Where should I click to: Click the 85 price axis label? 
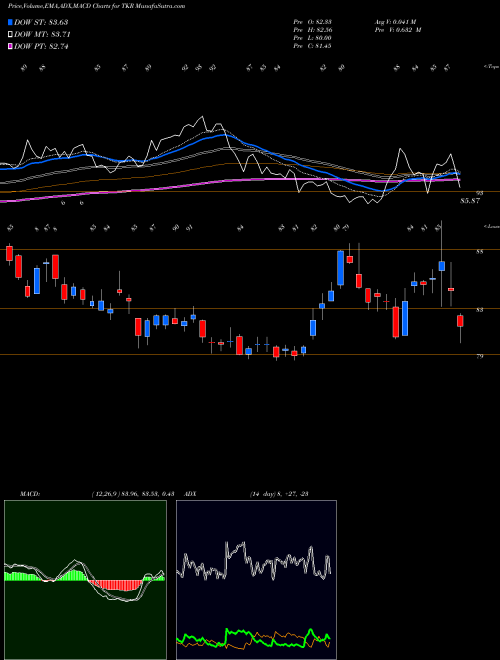pyautogui.click(x=479, y=252)
